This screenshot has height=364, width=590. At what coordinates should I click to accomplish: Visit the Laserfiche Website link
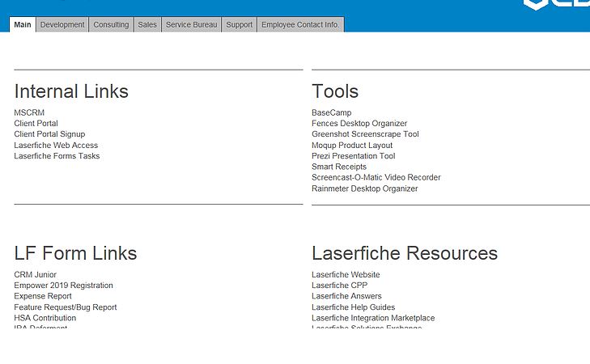point(346,274)
